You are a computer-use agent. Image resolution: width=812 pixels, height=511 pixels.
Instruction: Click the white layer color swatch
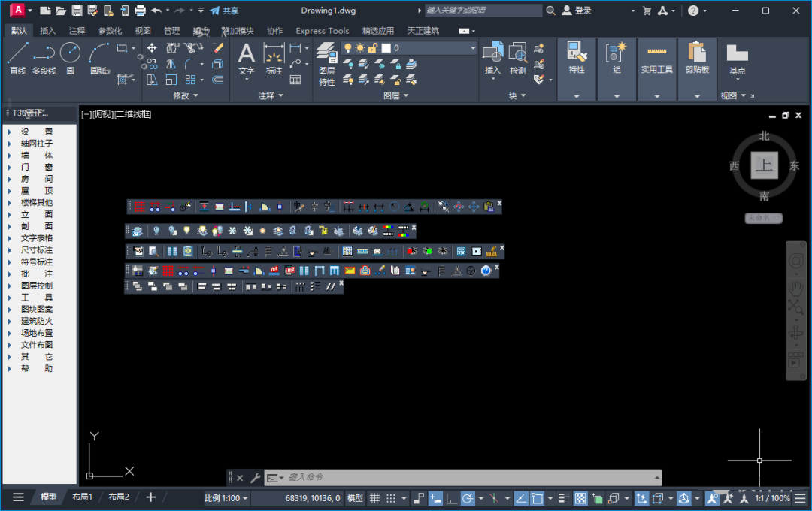386,48
